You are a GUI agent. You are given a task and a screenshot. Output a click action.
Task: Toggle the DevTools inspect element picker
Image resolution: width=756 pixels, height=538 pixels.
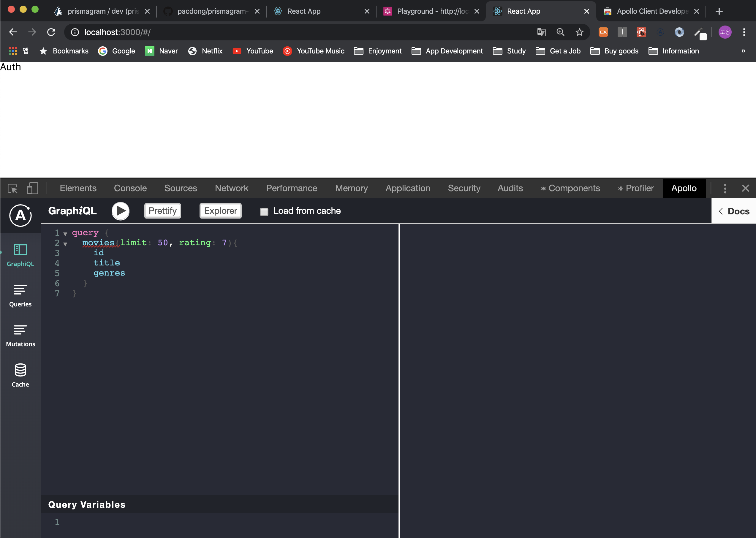(13, 189)
